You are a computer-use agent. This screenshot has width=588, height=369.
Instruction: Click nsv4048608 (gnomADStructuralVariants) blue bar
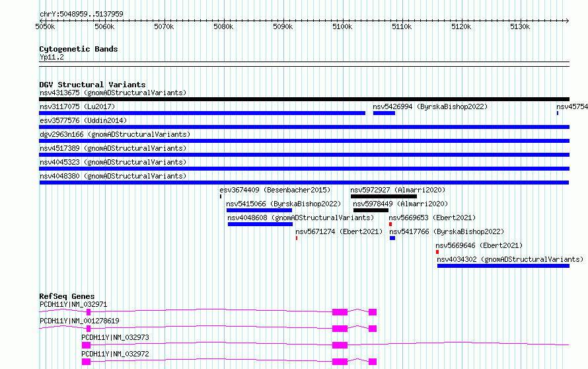pyautogui.click(x=260, y=224)
